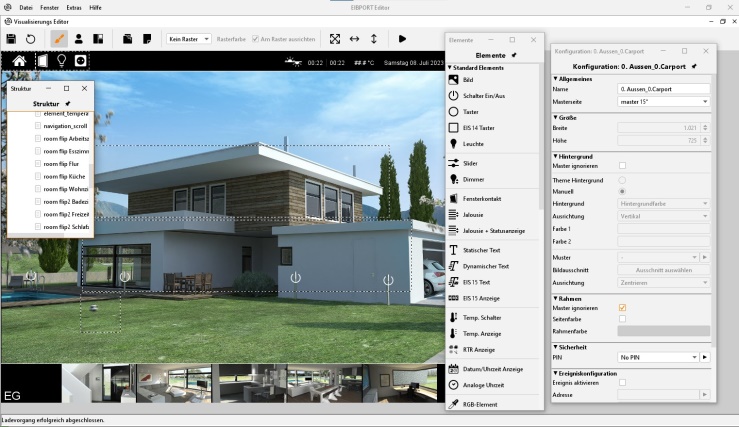Select the Analoge Uhrzeit clock element

[484, 384]
